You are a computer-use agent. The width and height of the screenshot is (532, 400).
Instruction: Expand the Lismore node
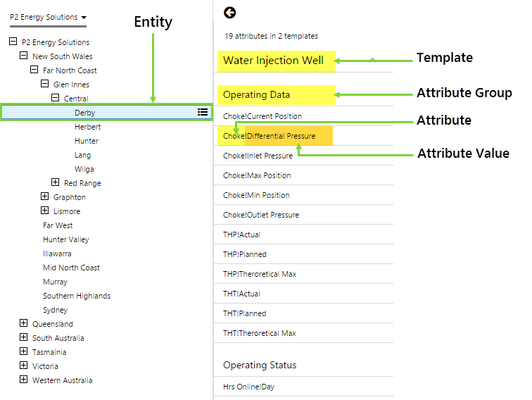[44, 211]
